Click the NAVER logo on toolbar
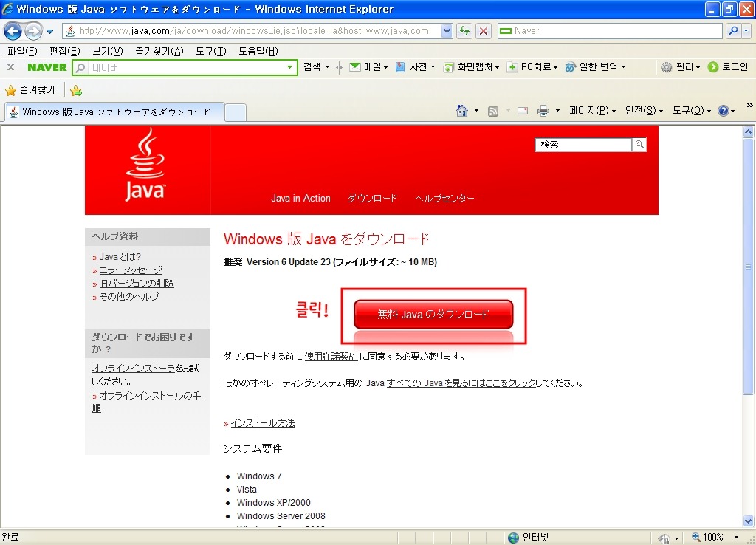This screenshot has height=545, width=756. click(x=47, y=67)
